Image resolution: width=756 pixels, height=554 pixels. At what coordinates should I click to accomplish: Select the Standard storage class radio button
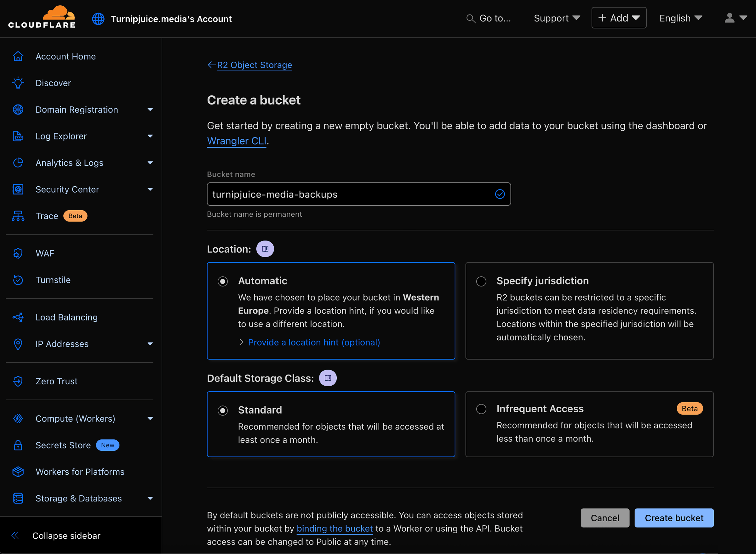(223, 410)
